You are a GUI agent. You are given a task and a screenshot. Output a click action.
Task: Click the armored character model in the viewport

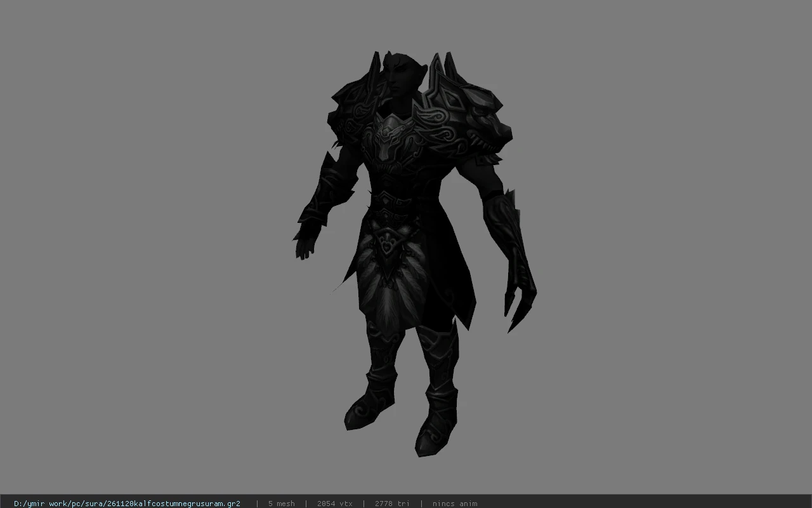pyautogui.click(x=414, y=254)
